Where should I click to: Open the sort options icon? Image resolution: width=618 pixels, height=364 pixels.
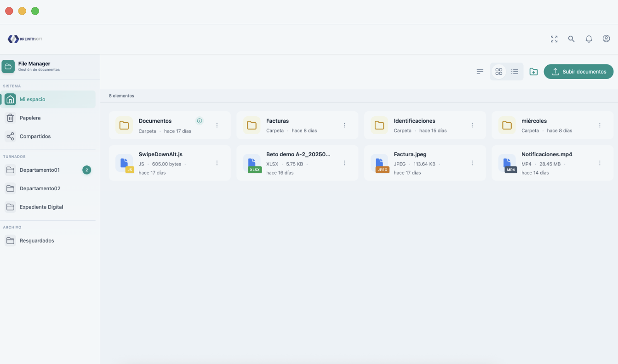pyautogui.click(x=480, y=72)
